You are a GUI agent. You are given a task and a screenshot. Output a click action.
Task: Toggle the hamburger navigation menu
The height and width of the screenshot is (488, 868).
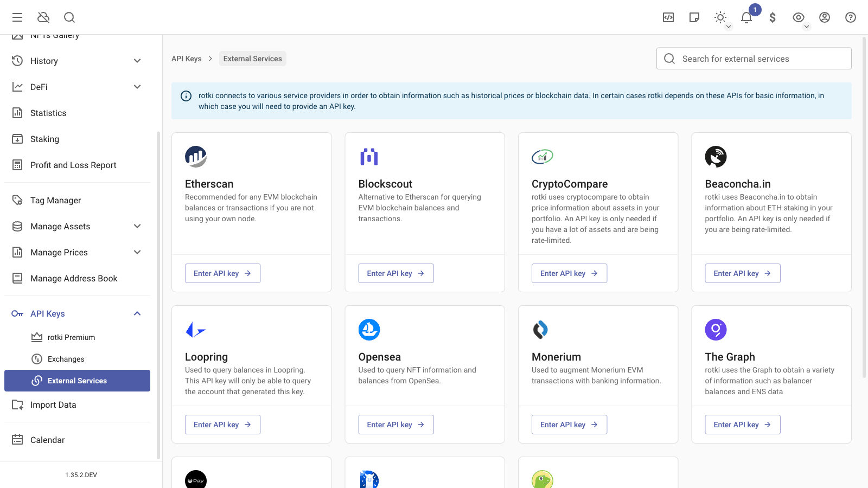point(17,17)
